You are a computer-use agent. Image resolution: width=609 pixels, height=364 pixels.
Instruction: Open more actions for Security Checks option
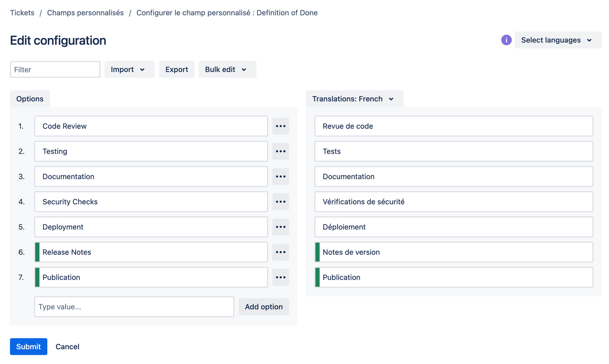(x=281, y=202)
